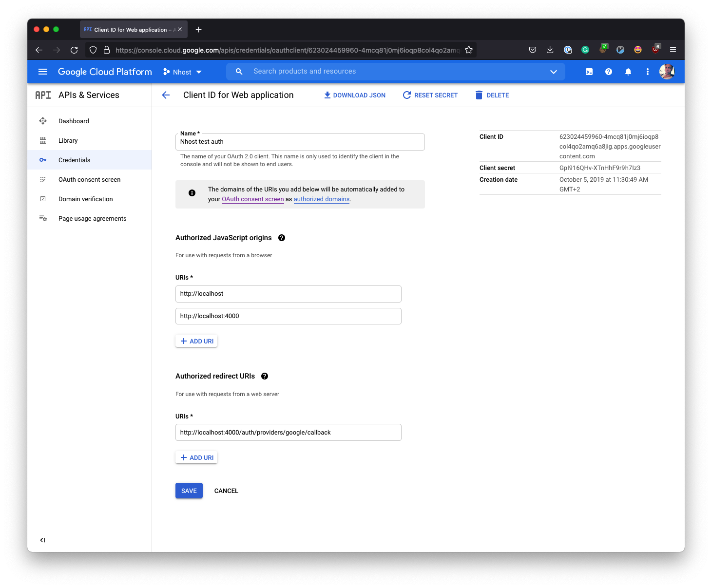
Task: Click the DELETE button
Action: point(492,95)
